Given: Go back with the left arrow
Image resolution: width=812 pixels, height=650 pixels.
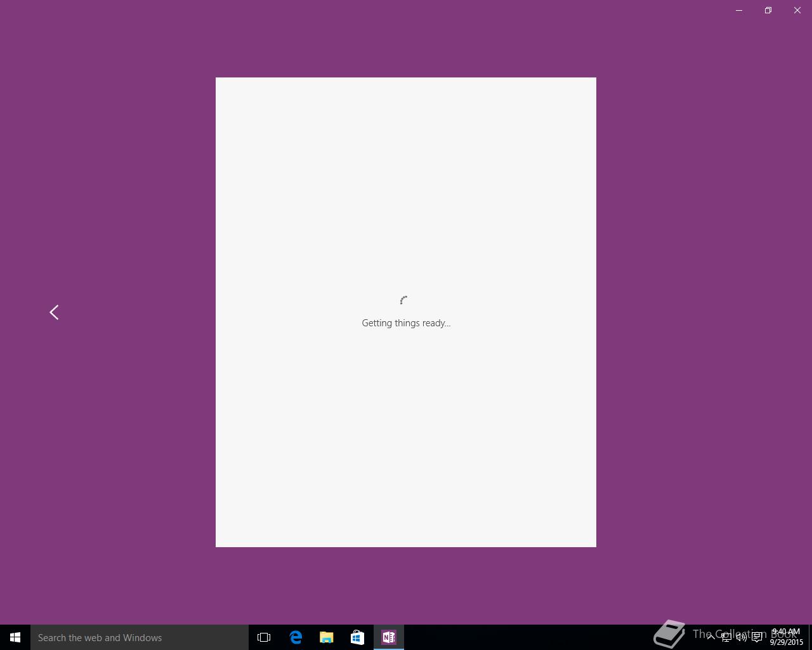Looking at the screenshot, I should click(x=54, y=312).
